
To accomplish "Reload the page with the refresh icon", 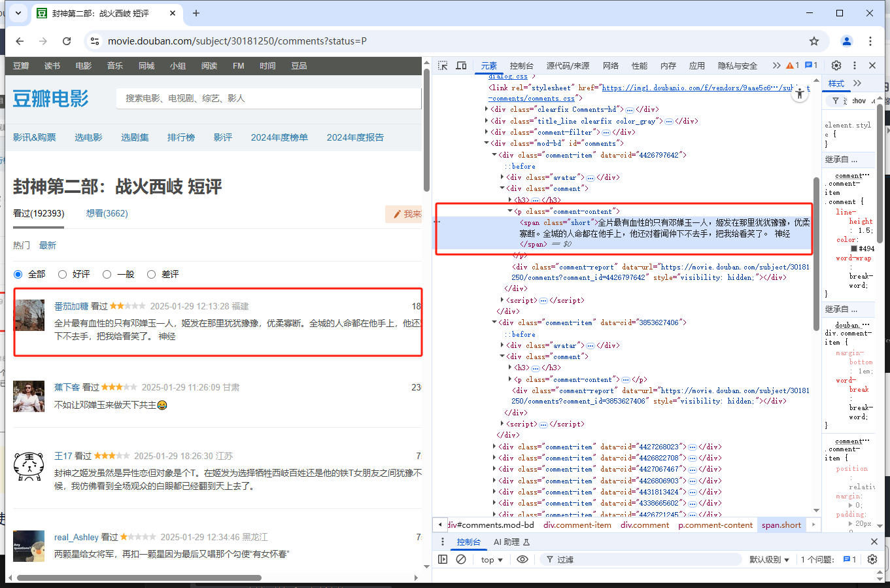I will pos(67,41).
